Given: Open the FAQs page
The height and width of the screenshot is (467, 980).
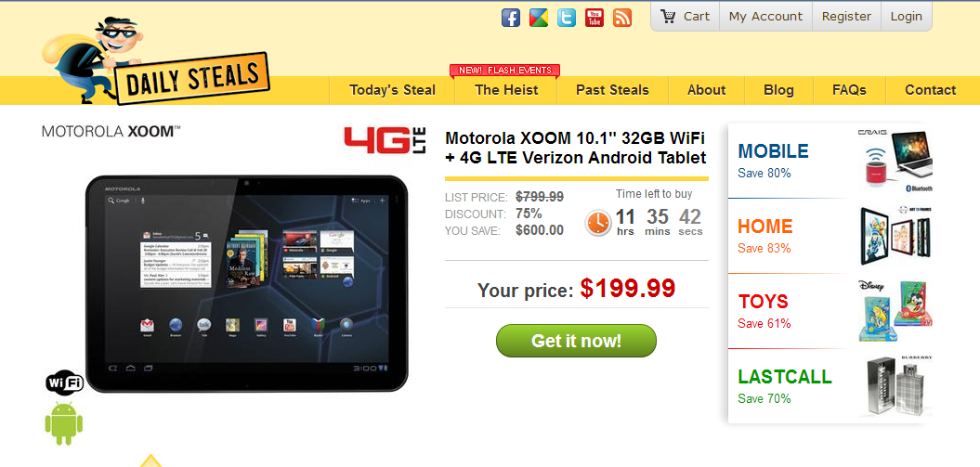Looking at the screenshot, I should click(849, 90).
